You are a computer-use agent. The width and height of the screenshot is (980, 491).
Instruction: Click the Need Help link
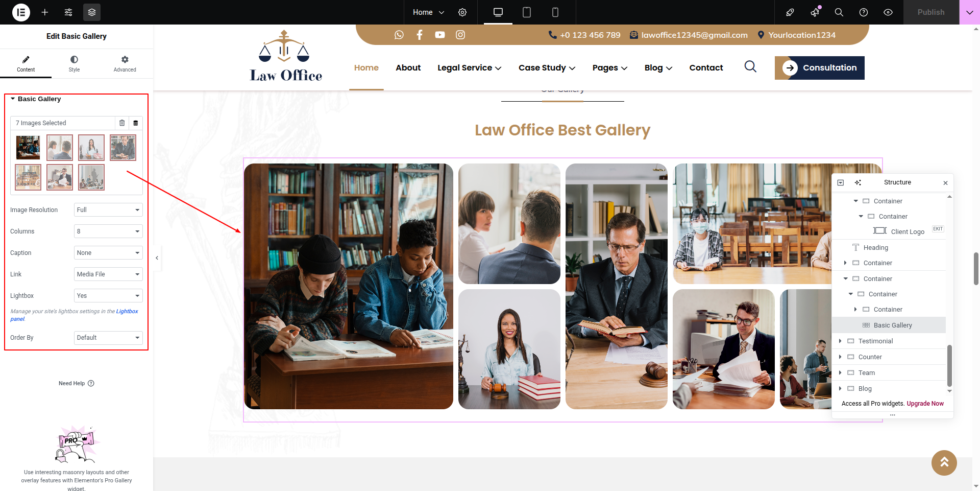point(71,383)
